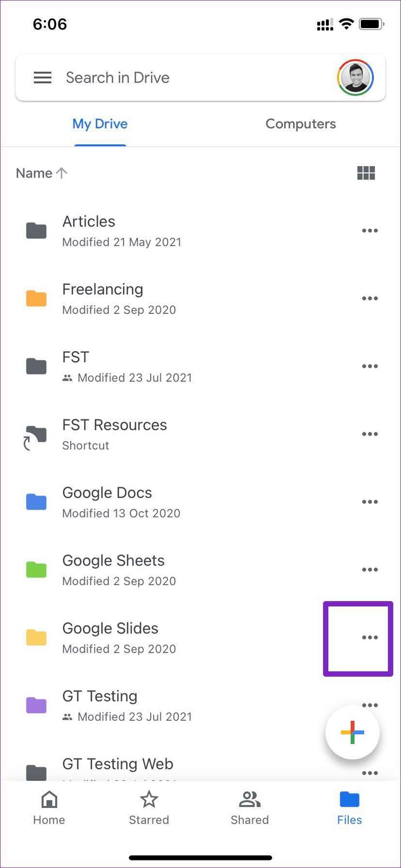Tap the colorful plus new button
Viewport: 401px width, 868px height.
(352, 733)
